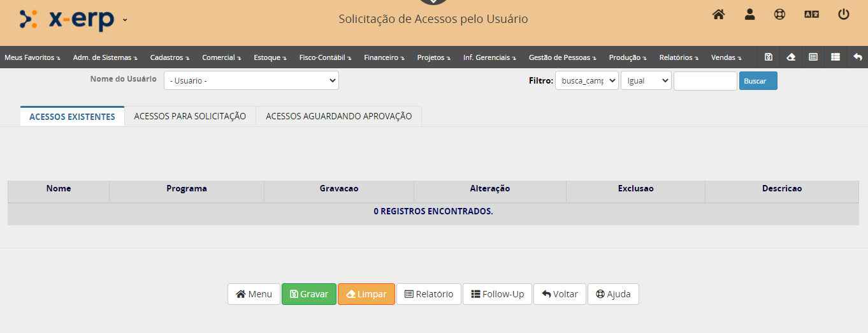Click the life-ring support icon in header
This screenshot has height=333, width=868.
click(779, 14)
